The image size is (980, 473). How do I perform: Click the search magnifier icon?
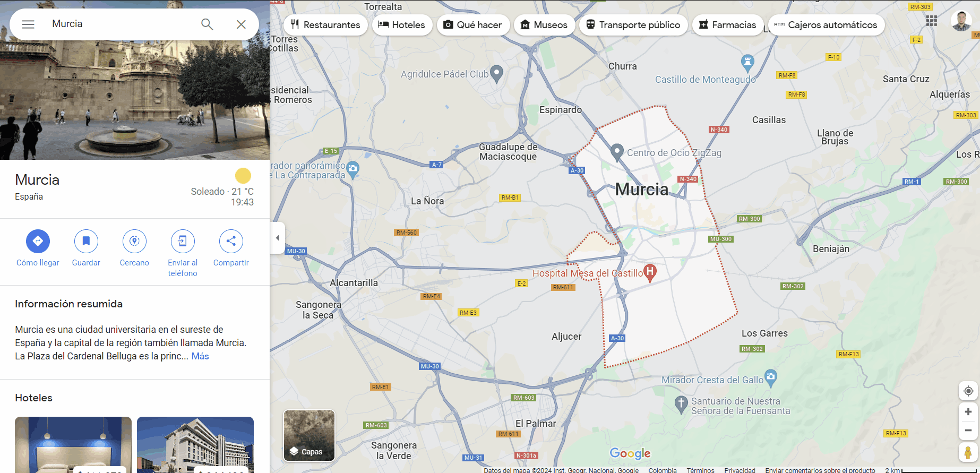click(207, 24)
